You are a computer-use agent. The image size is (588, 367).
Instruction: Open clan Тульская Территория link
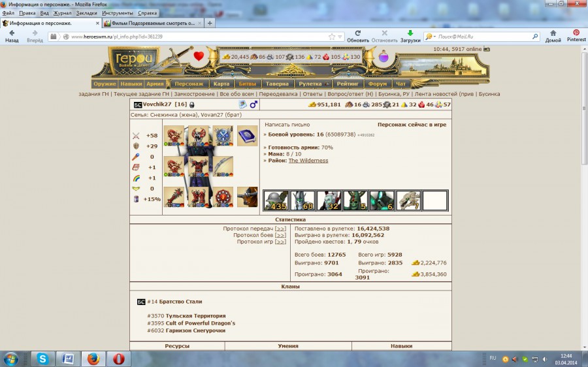point(196,316)
